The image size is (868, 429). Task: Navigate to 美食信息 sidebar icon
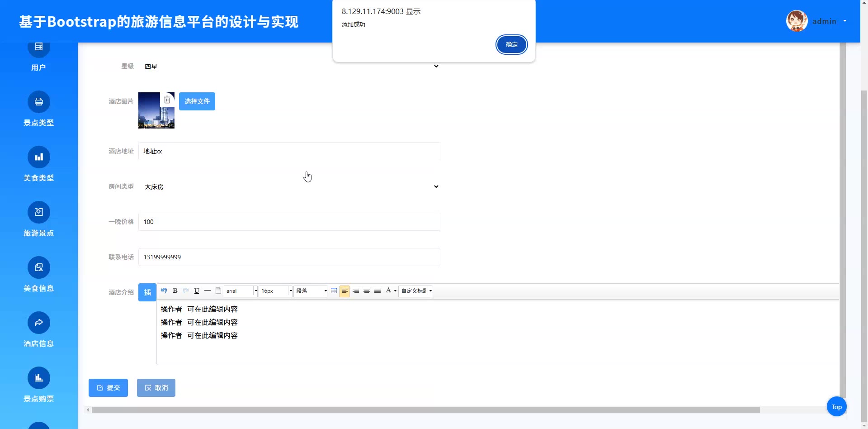click(39, 267)
